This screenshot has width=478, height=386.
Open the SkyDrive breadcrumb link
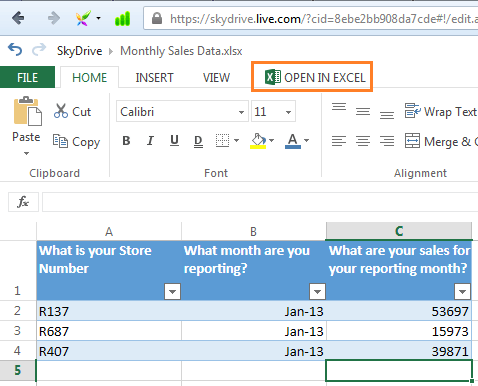(79, 51)
